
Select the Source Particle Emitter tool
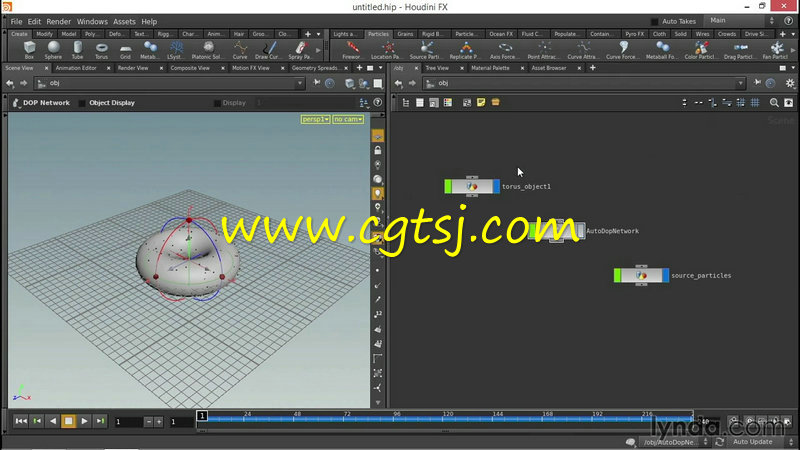pyautogui.click(x=426, y=50)
